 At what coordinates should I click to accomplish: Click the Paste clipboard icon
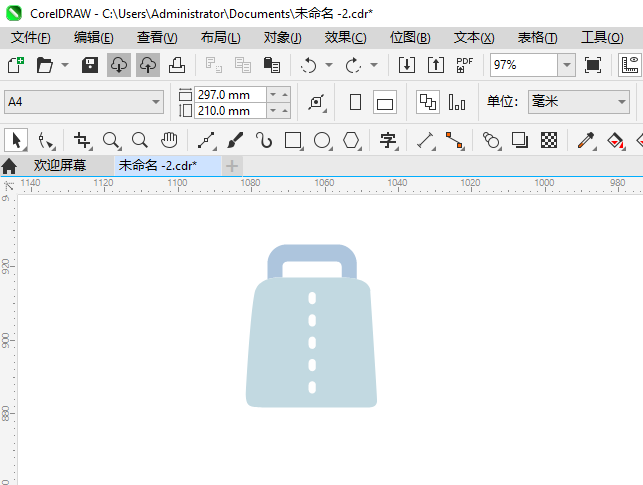coord(271,65)
